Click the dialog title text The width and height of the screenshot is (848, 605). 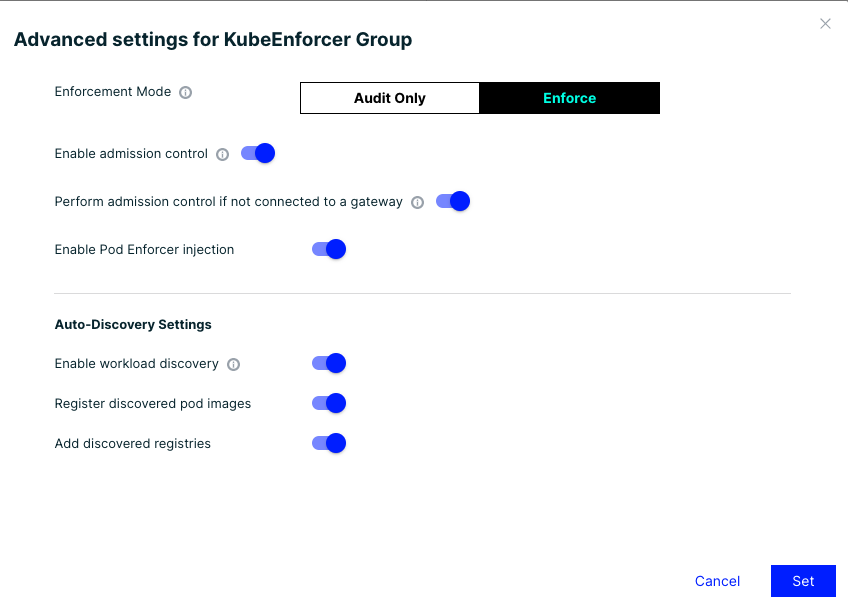213,39
